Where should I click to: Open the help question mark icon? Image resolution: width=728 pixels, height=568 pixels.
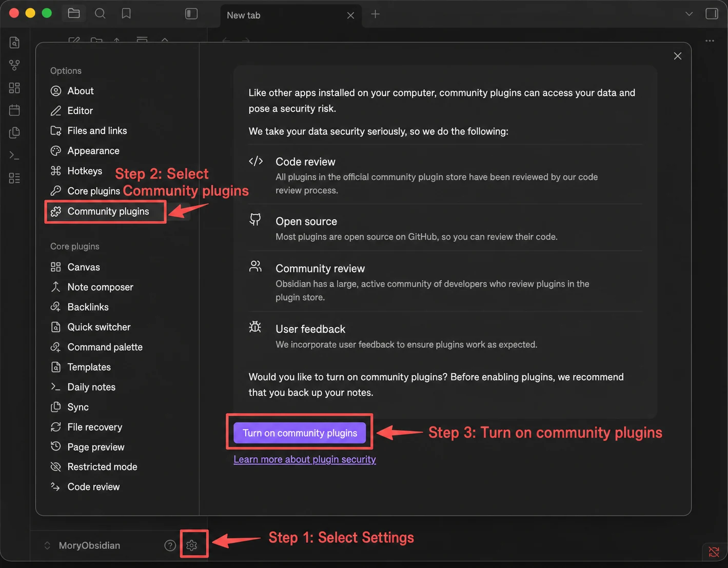(x=170, y=545)
